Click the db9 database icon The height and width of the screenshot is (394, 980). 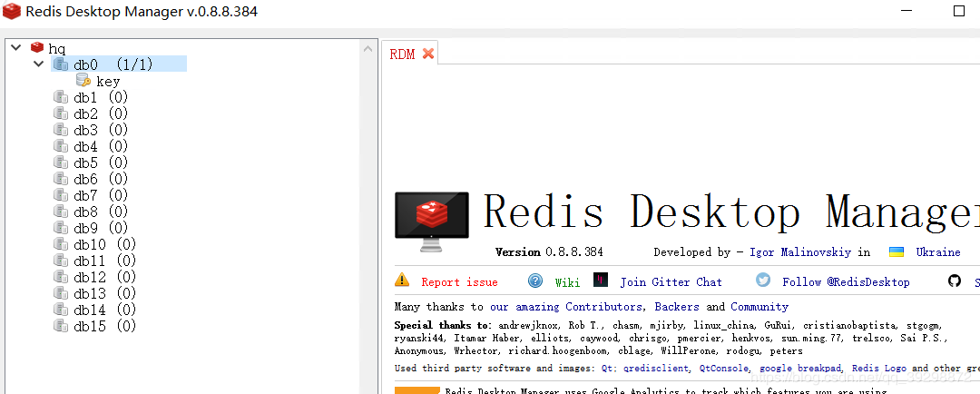tap(61, 227)
